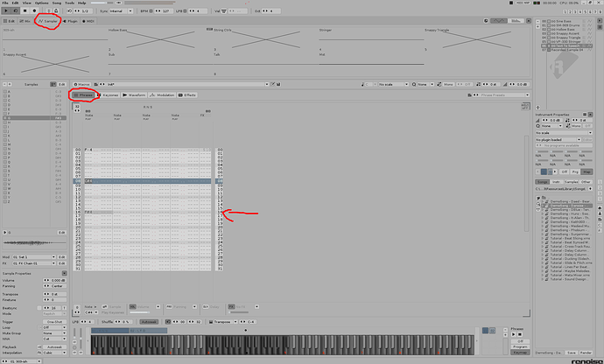Image resolution: width=604 pixels, height=364 pixels.
Task: Click the Save button in disk browser
Action: 572,353
